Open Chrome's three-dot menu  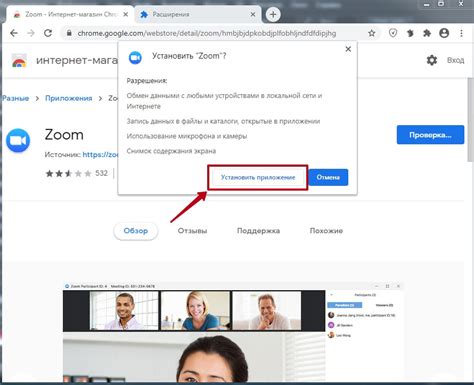462,33
